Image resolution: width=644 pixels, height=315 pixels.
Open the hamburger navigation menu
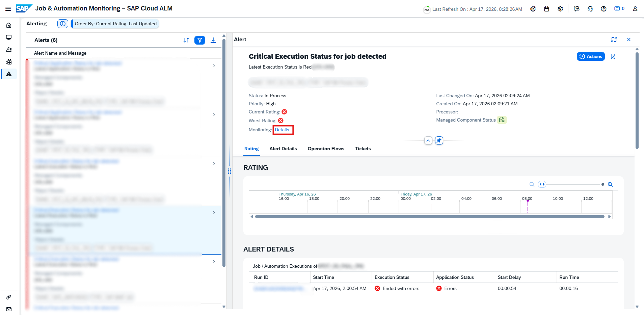tap(8, 9)
